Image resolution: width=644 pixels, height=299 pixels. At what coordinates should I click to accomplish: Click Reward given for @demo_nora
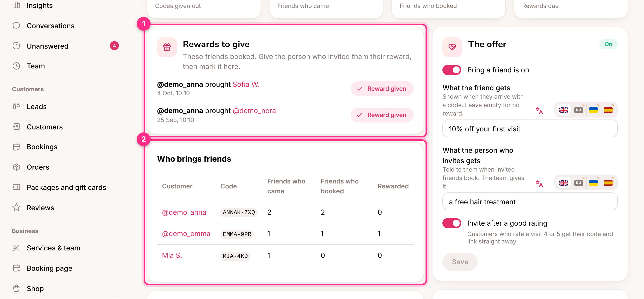pyautogui.click(x=382, y=115)
